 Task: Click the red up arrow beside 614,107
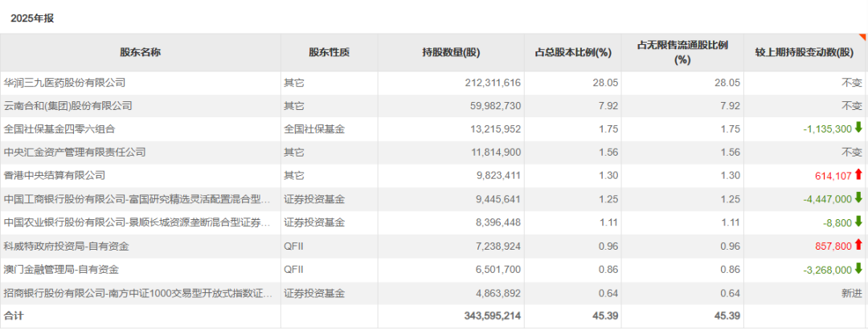pos(858,175)
